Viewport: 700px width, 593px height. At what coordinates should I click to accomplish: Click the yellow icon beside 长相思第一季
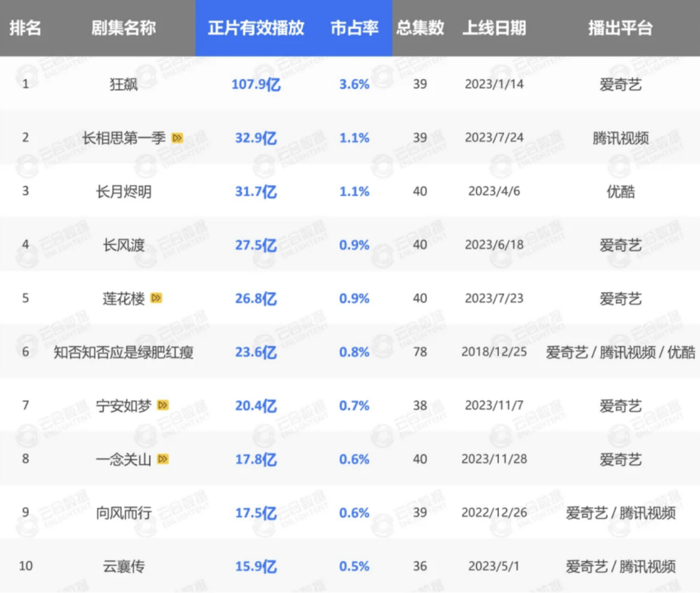click(x=177, y=138)
